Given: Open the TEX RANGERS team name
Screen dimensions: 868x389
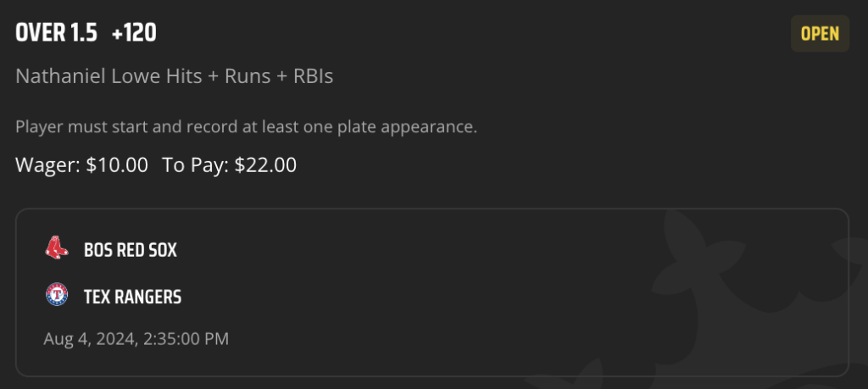Looking at the screenshot, I should click(x=132, y=297).
